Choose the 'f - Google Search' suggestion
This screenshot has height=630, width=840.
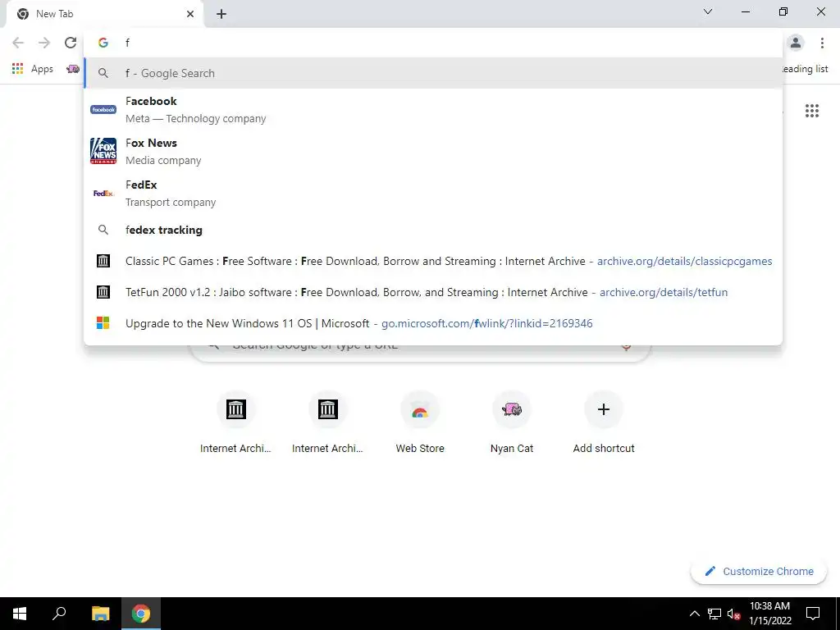click(x=433, y=73)
